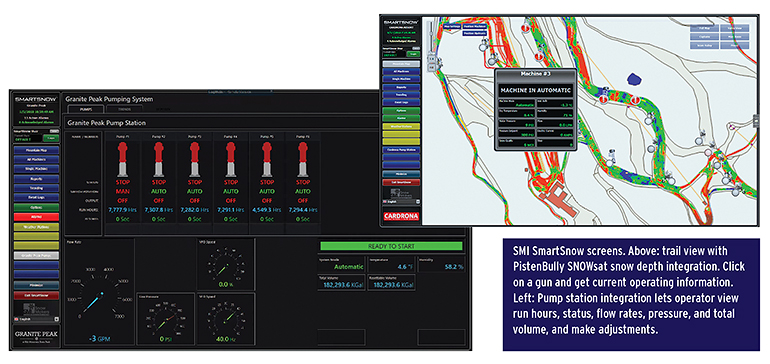Click the red Alarms button in sidebar
The width and height of the screenshot is (770, 364).
(x=37, y=217)
